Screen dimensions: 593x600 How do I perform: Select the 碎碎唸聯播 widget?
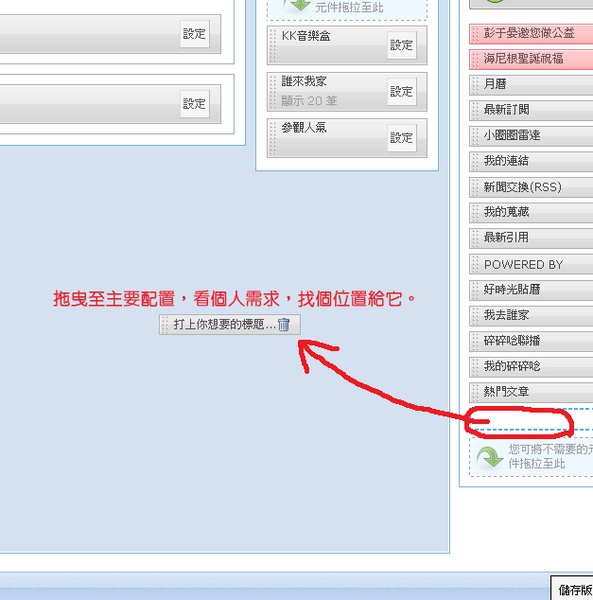(531, 341)
